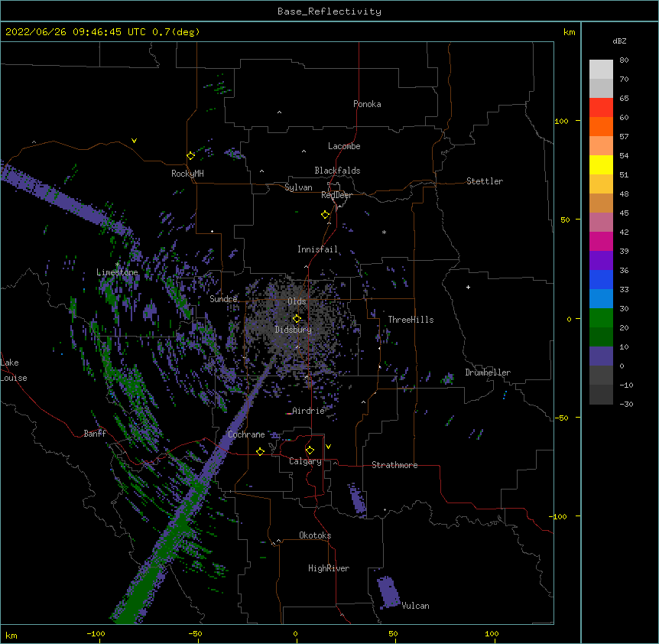This screenshot has height=644, width=659.
Task: Click the Okotoks label
Action: point(315,535)
